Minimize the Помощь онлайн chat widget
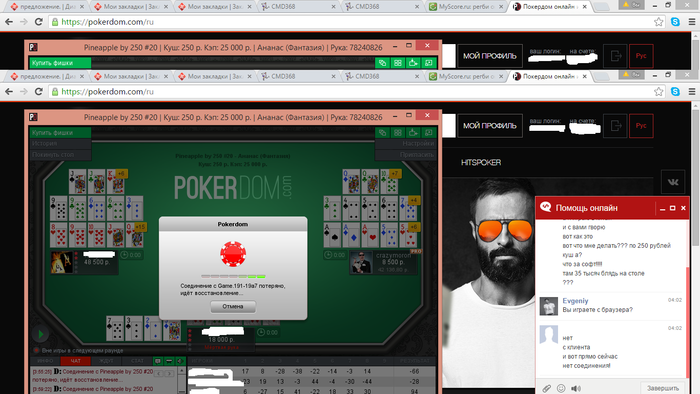 pyautogui.click(x=662, y=208)
